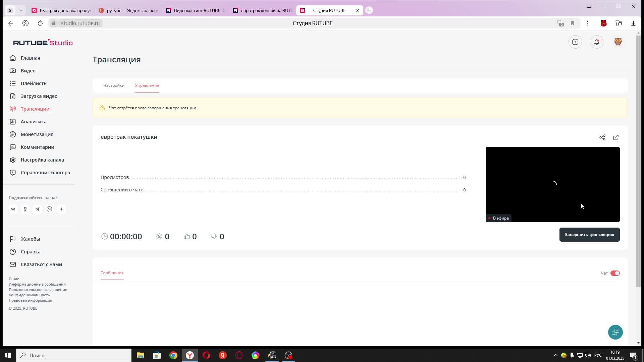Image resolution: width=644 pixels, height=362 pixels.
Task: Click the home icon beside Главная
Action: 13,58
